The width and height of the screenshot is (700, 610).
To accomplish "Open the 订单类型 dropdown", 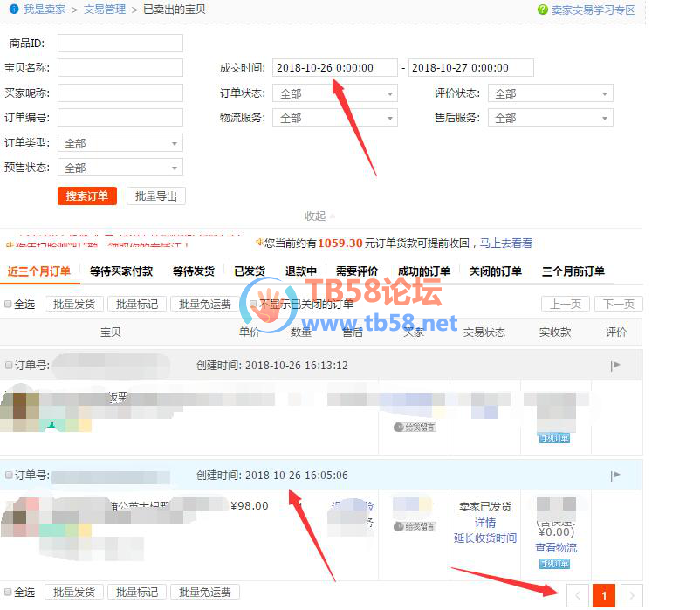I will coord(120,143).
